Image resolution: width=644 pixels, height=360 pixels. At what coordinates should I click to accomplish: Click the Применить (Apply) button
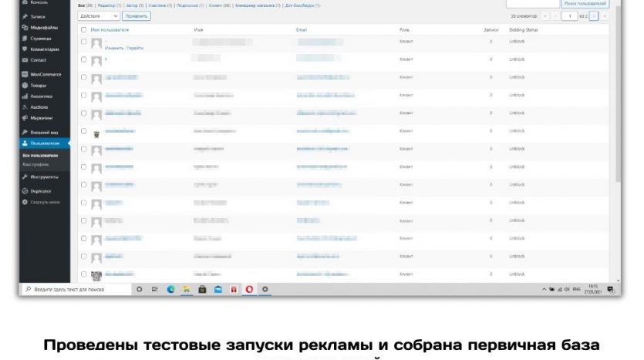[137, 15]
